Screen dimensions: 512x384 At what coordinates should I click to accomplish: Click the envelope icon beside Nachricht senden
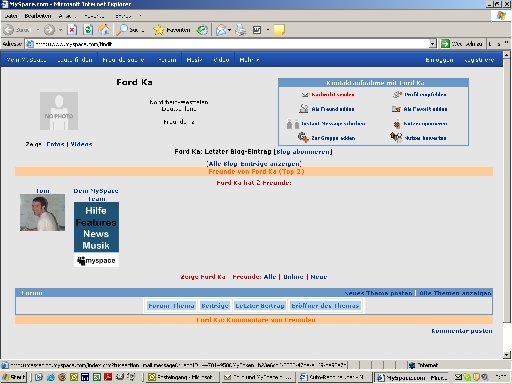(x=305, y=95)
